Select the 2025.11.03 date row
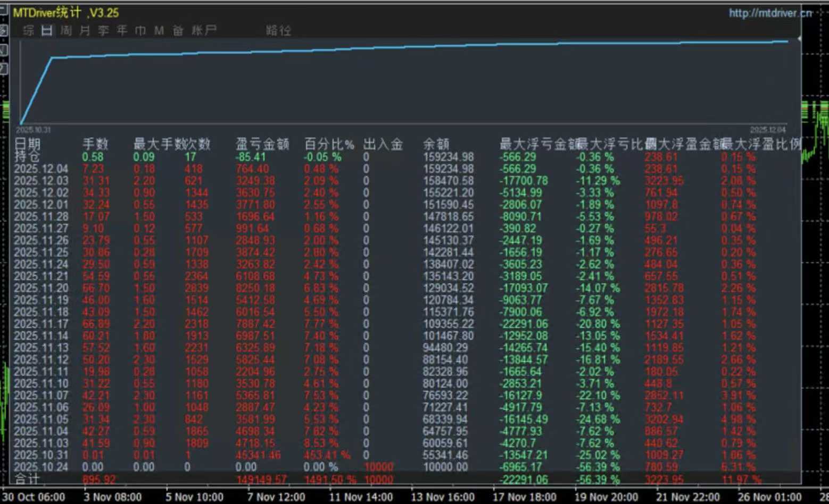 coord(41,443)
